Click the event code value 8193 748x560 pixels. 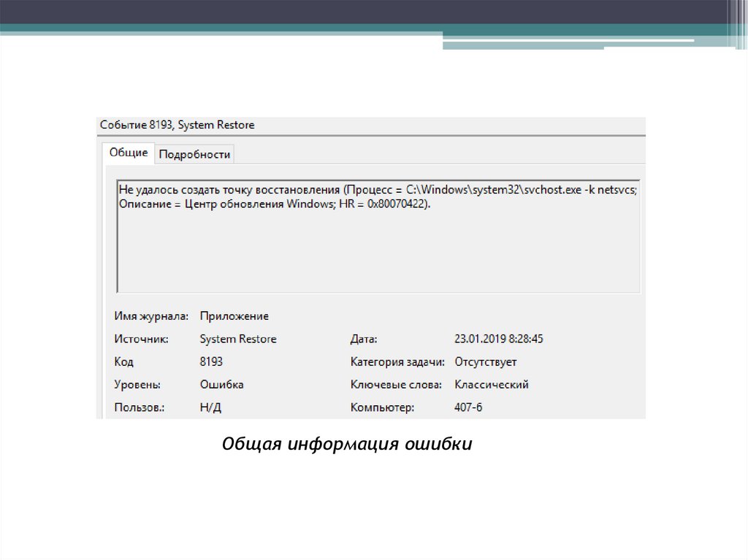[x=211, y=361]
